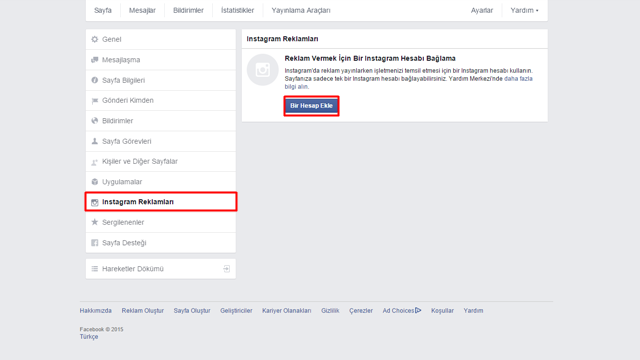Select Uygulamalar in the sidebar
Image resolution: width=640 pixels, height=360 pixels.
161,182
